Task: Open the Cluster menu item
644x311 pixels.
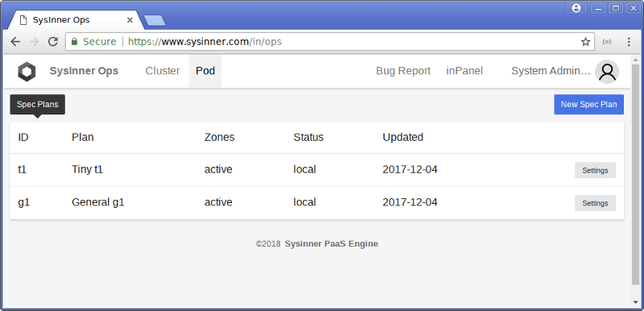Action: tap(163, 71)
